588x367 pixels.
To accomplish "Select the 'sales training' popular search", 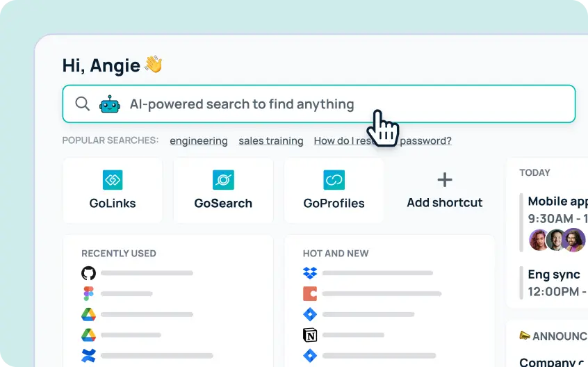I will click(271, 141).
